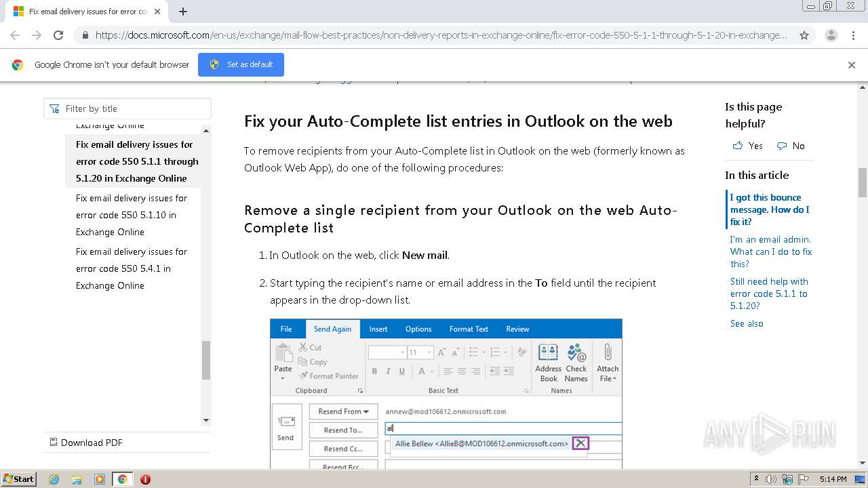Viewport: 868px width, 488px height.
Task: Reload the current page
Action: (58, 35)
